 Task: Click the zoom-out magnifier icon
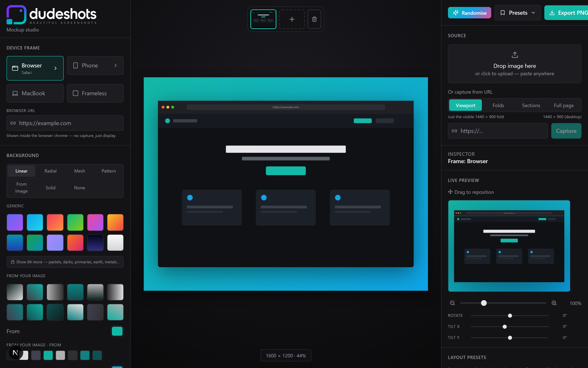point(452,303)
